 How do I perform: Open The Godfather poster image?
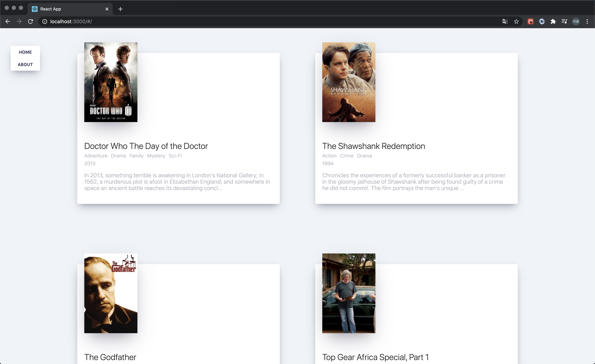[111, 294]
